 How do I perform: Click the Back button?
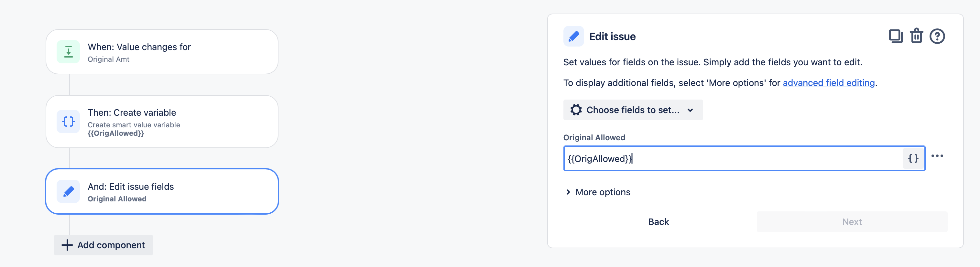pos(658,222)
